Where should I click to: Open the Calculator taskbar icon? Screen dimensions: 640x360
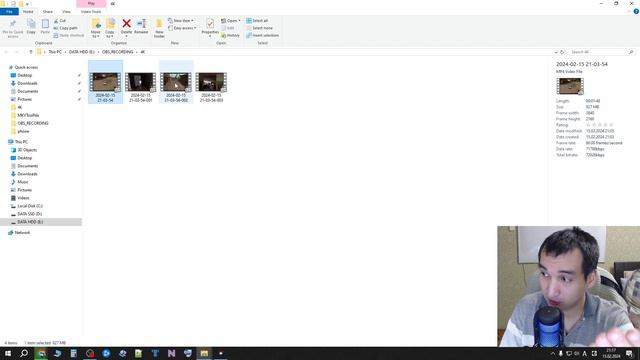(x=73, y=353)
